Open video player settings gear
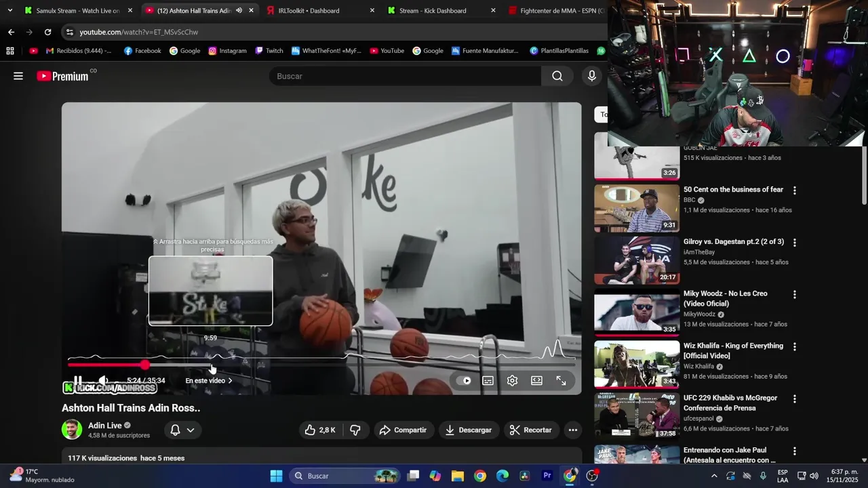The height and width of the screenshot is (488, 868). click(x=512, y=380)
